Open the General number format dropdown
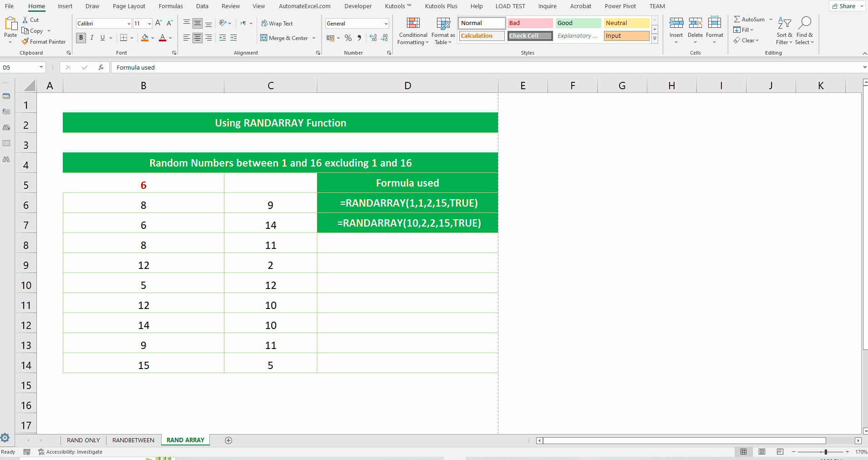The width and height of the screenshot is (868, 460). click(386, 24)
